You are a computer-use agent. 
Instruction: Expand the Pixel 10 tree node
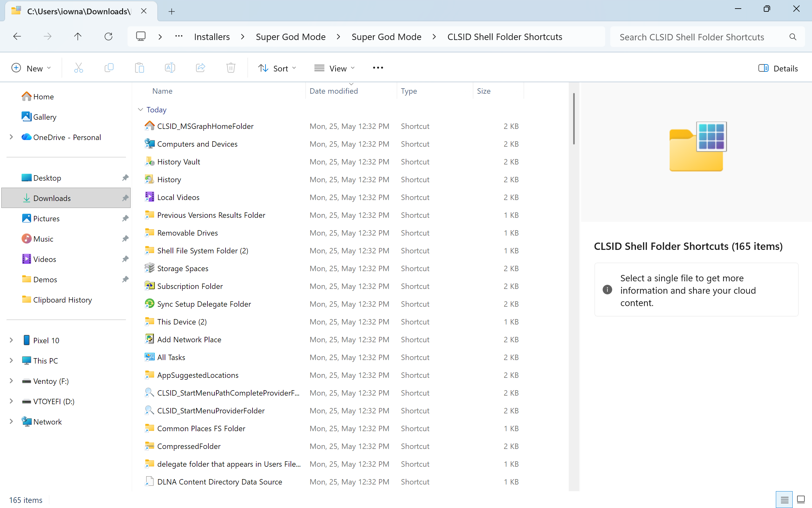[11, 340]
